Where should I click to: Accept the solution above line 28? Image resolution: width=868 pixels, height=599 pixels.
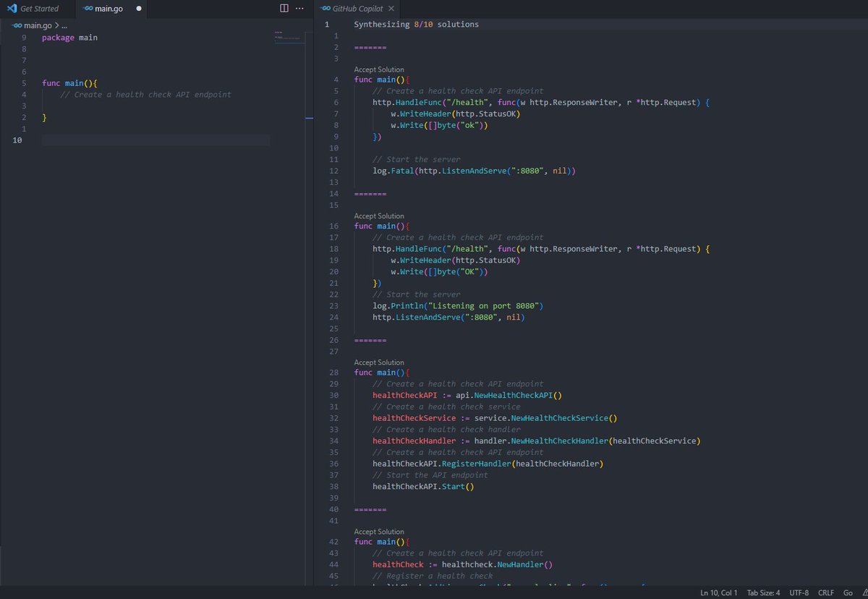point(379,362)
